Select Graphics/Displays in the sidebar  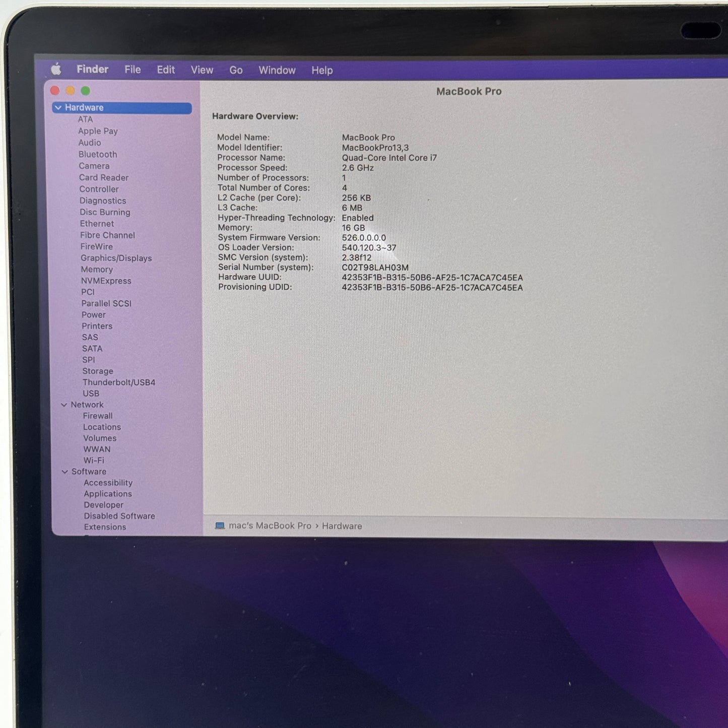coord(116,258)
